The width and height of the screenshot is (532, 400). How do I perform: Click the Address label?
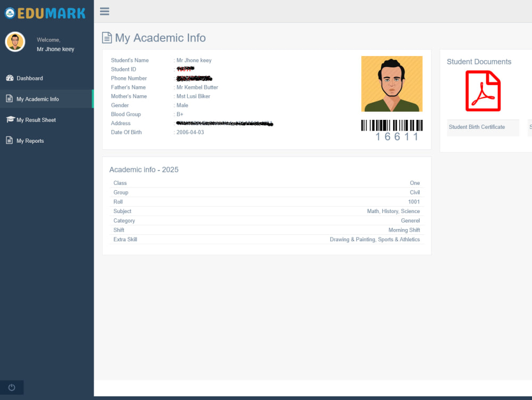(121, 123)
